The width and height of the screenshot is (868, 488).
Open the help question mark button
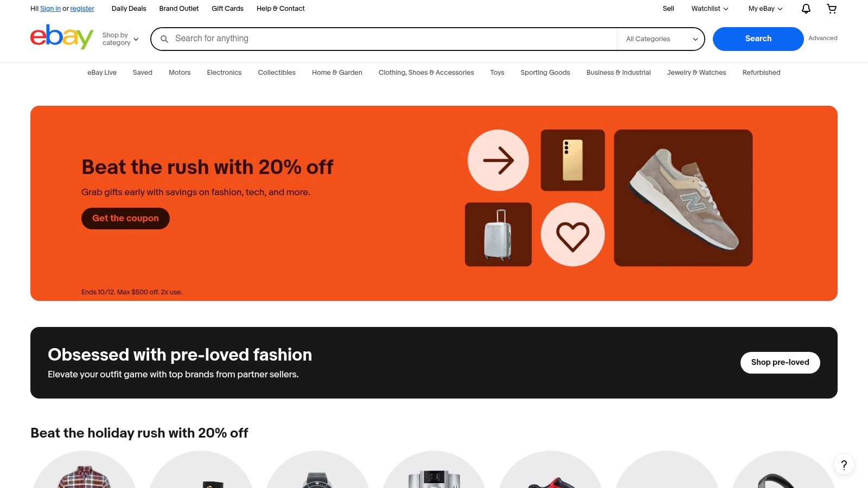[844, 465]
